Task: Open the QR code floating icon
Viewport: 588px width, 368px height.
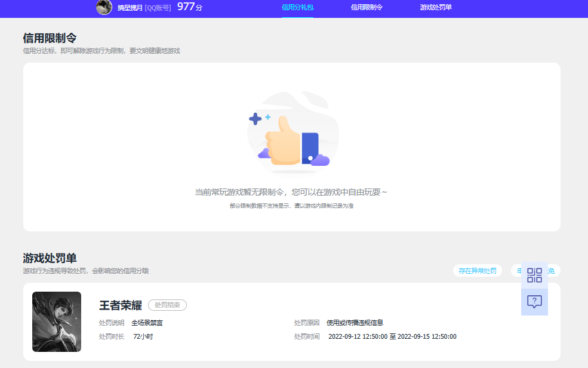Action: (534, 275)
